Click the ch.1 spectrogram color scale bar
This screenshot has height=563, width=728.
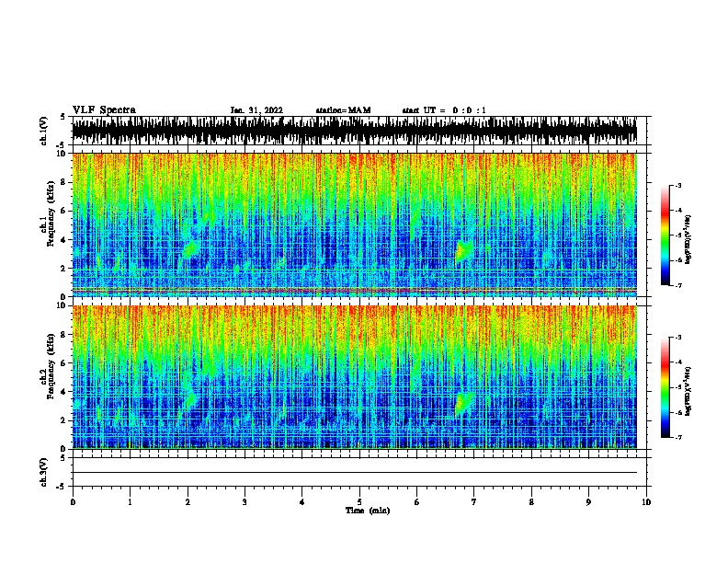coord(665,236)
